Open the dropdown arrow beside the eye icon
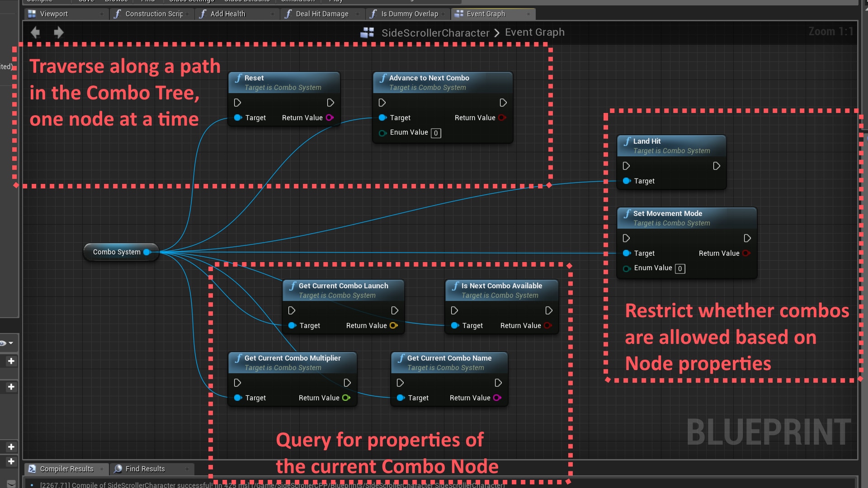This screenshot has width=868, height=488. click(x=10, y=343)
